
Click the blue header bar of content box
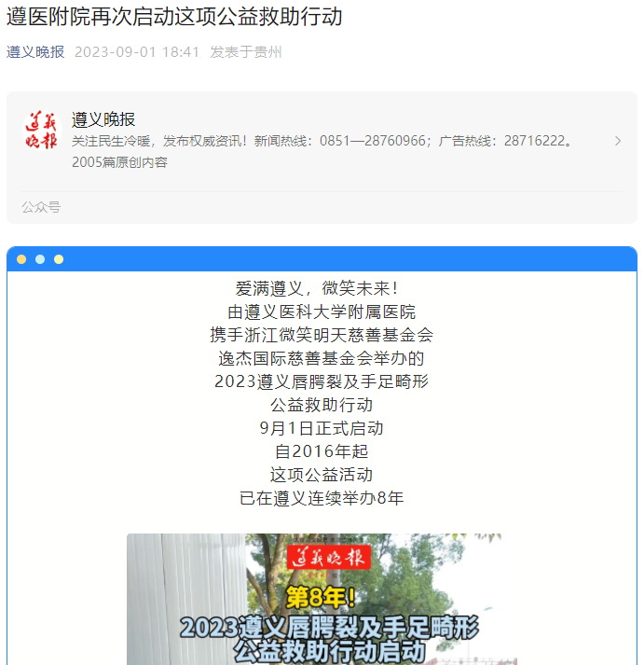(x=322, y=258)
